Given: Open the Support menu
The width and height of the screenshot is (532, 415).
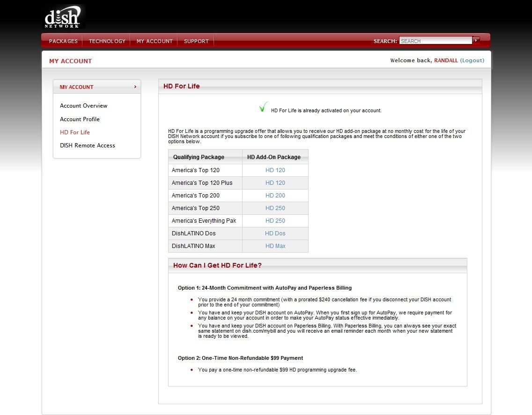Looking at the screenshot, I should [196, 41].
